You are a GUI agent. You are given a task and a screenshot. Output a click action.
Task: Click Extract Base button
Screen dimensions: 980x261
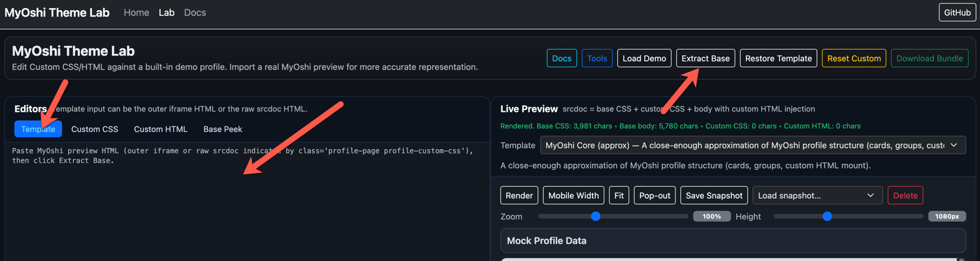705,58
